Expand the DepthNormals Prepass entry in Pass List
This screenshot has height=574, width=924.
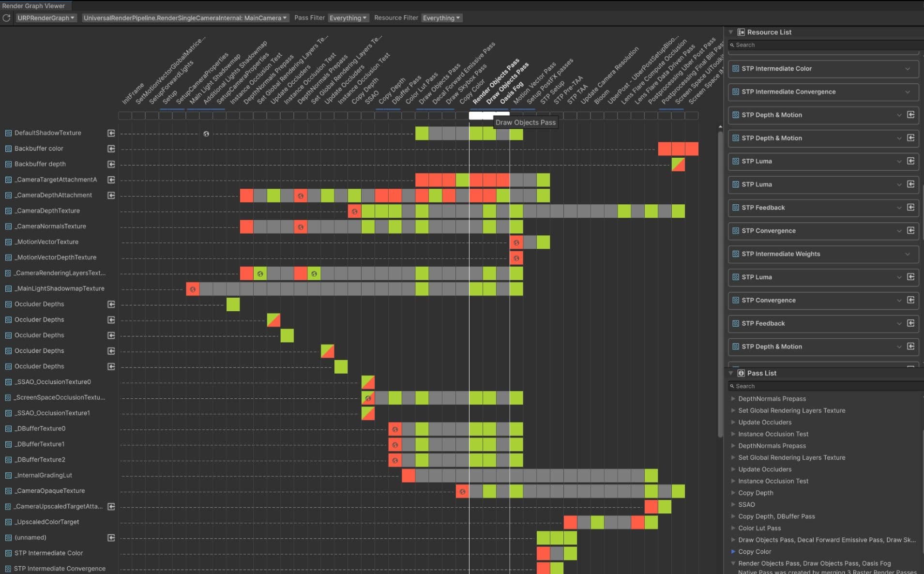pyautogui.click(x=734, y=398)
